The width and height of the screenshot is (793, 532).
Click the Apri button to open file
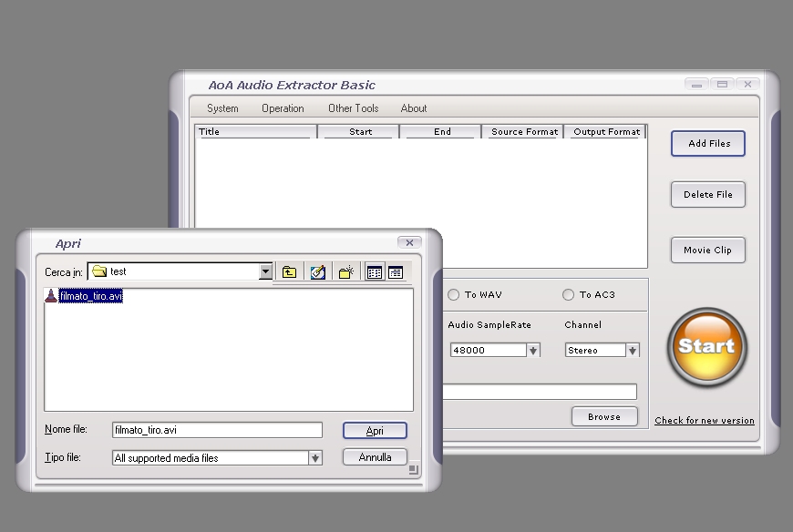(375, 431)
